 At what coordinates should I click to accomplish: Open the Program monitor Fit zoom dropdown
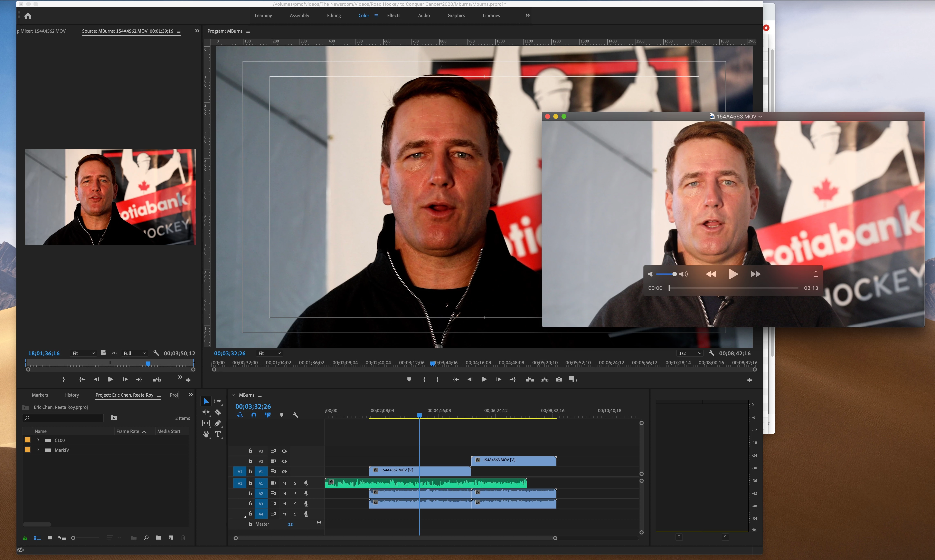(x=269, y=353)
